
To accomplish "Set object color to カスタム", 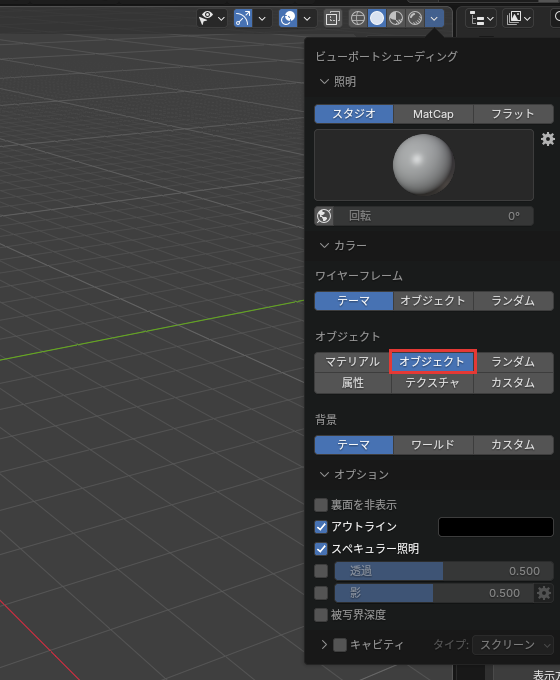I will (x=513, y=383).
